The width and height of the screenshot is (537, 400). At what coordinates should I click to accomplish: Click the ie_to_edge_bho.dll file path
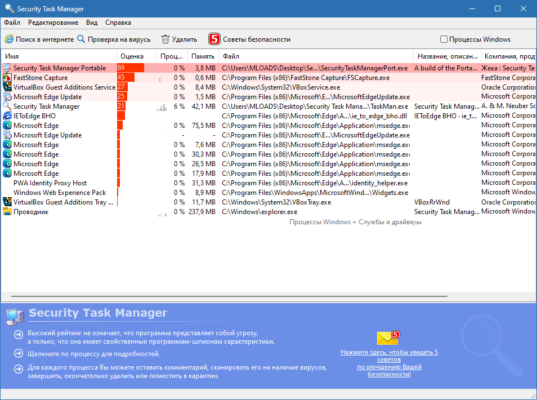tap(314, 116)
